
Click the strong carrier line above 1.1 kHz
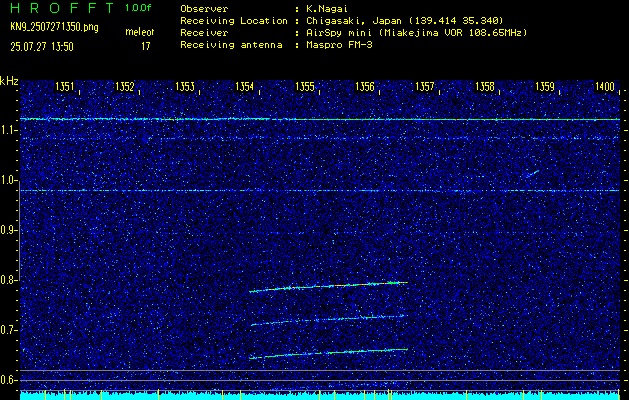[320, 119]
